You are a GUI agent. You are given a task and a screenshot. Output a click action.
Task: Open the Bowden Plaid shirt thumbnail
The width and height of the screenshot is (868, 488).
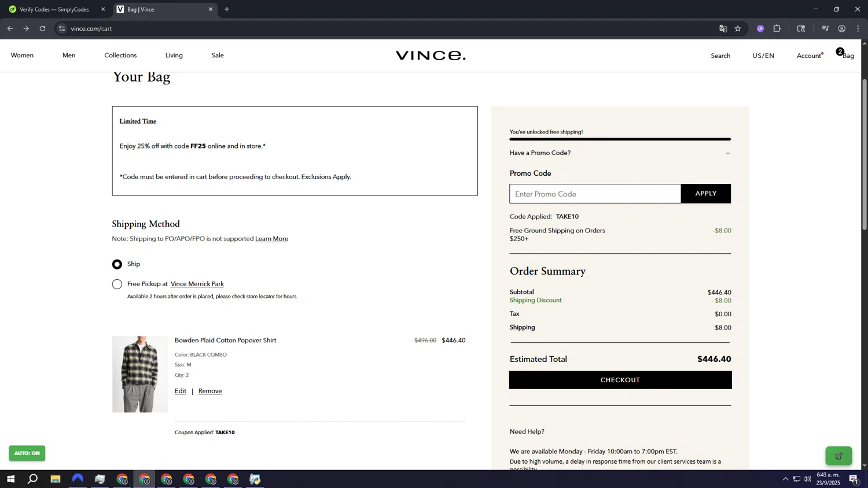tap(139, 374)
